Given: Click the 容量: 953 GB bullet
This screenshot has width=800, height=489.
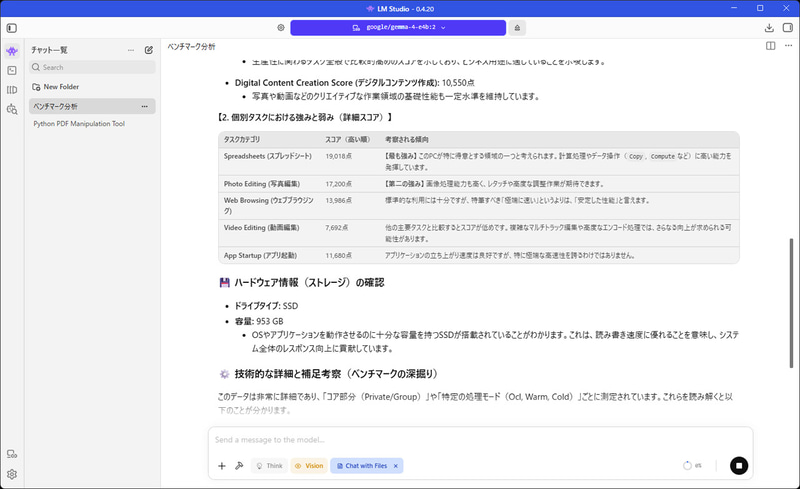Looking at the screenshot, I should 259,321.
